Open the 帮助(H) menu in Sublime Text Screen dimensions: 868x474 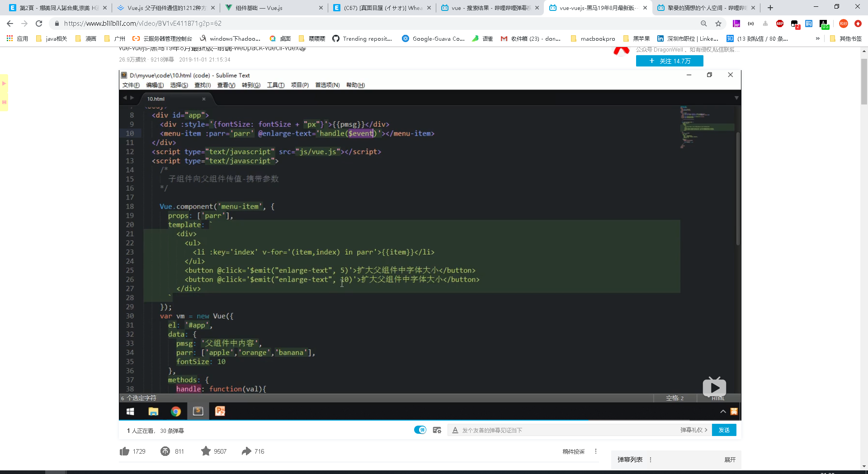355,85
